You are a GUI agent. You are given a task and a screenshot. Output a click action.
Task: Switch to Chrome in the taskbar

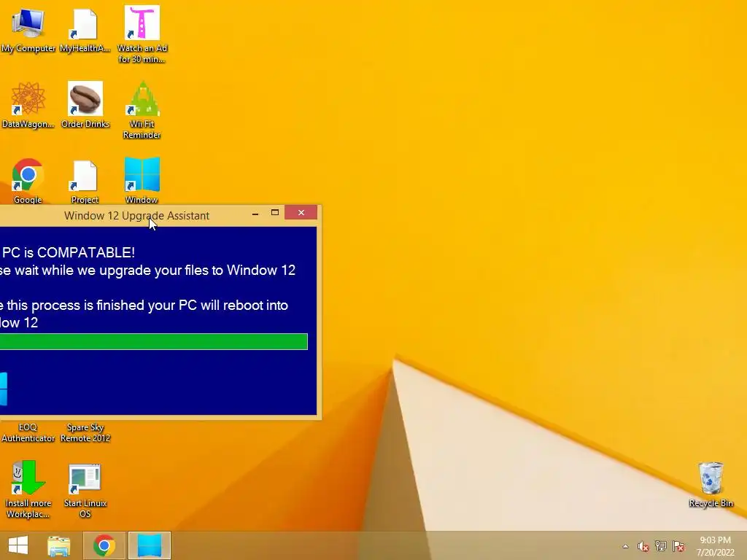point(104,545)
